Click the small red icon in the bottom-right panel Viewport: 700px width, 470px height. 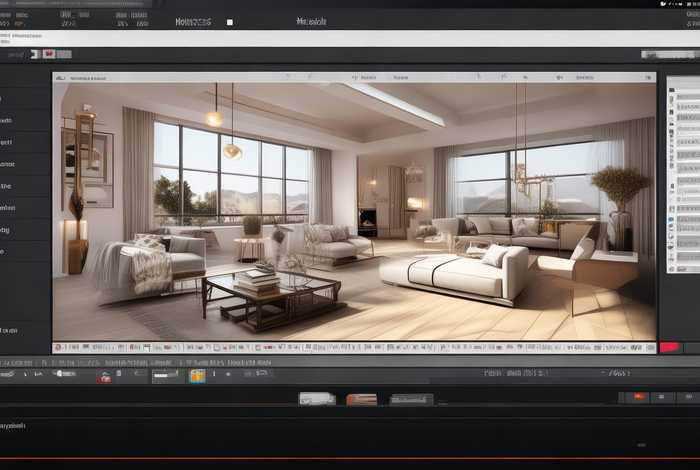coord(637,397)
